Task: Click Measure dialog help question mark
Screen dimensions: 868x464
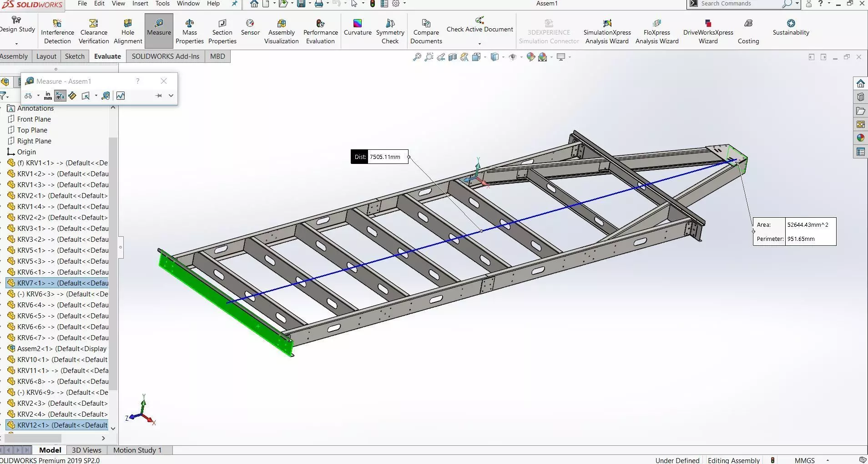Action: coord(137,81)
